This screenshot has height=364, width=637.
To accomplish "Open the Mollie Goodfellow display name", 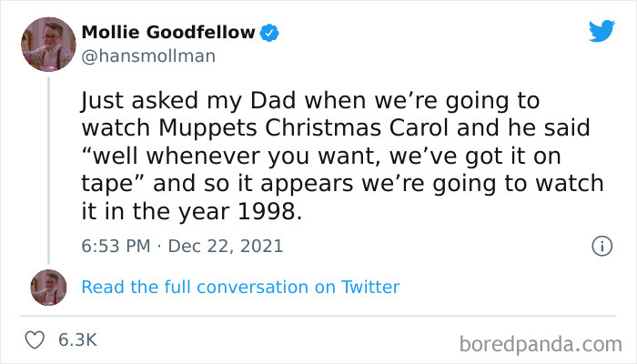I will coord(168,33).
